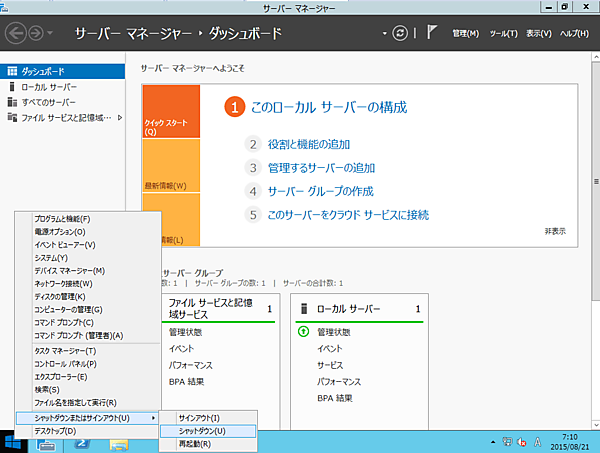Click the Server Manager refresh icon
Viewport: 600px width, 453px height.
coord(400,33)
